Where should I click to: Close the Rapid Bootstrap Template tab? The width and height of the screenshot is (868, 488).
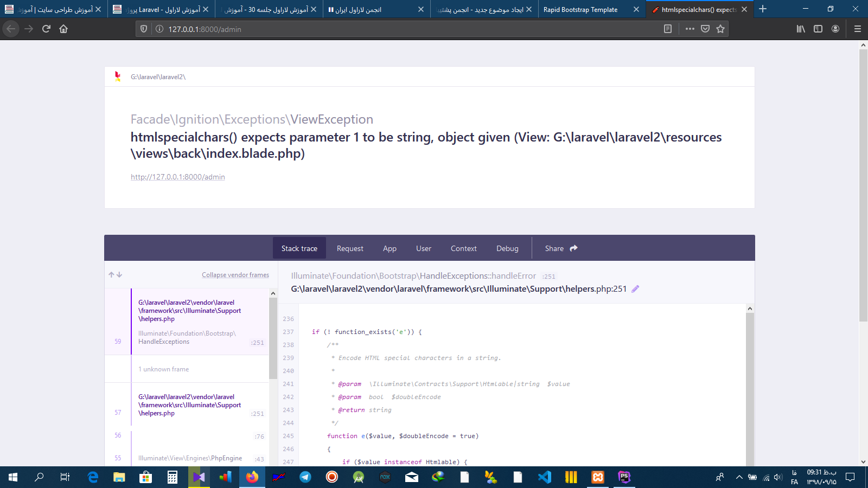[x=636, y=9]
